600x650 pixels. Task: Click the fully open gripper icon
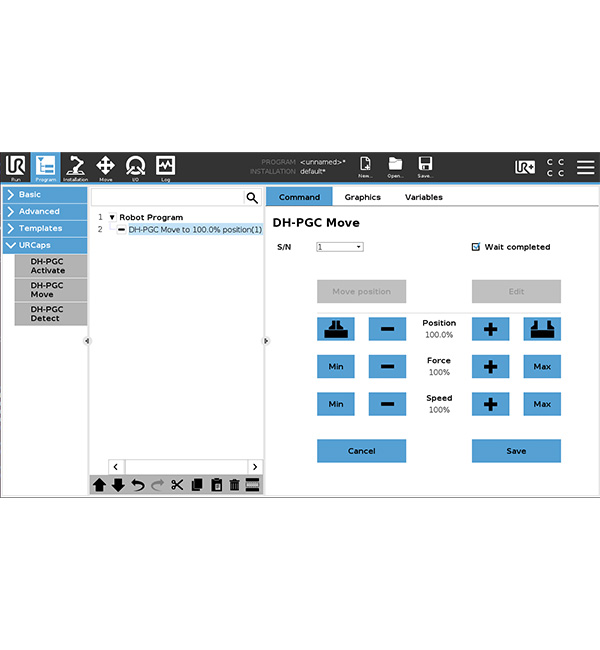[x=542, y=329]
